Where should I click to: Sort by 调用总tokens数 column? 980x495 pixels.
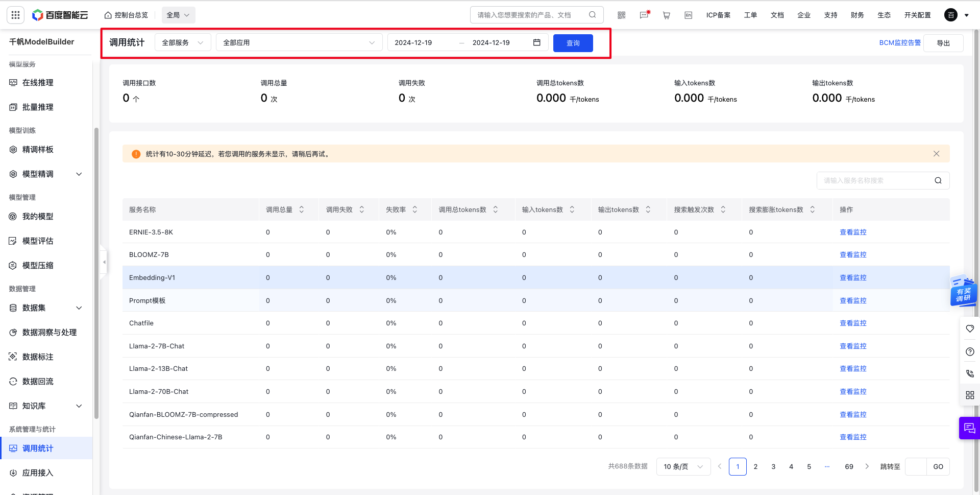496,209
